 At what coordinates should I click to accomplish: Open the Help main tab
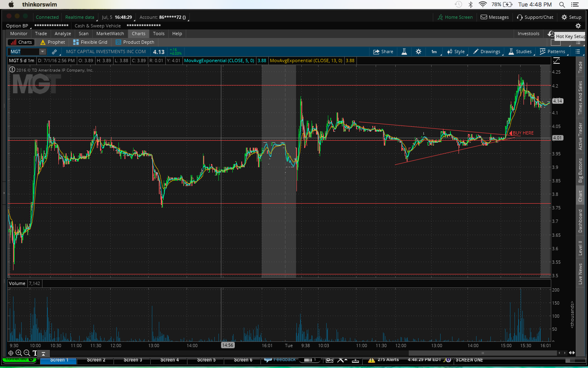(x=177, y=34)
